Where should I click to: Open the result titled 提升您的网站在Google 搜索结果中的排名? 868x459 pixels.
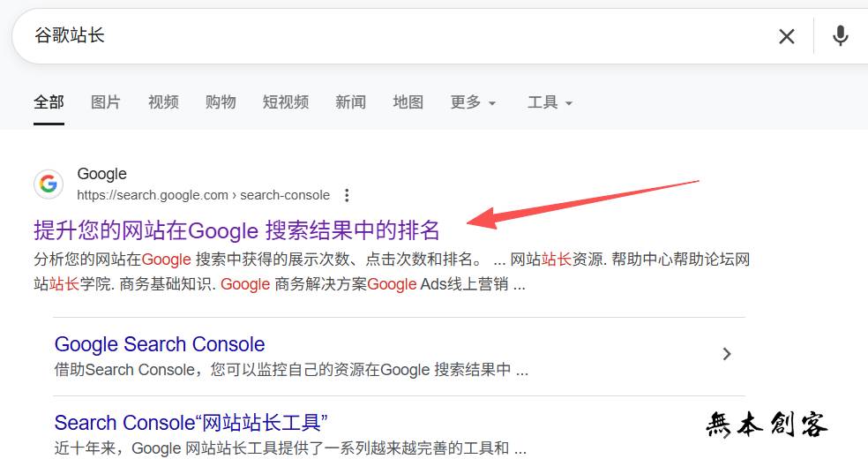[x=236, y=230]
